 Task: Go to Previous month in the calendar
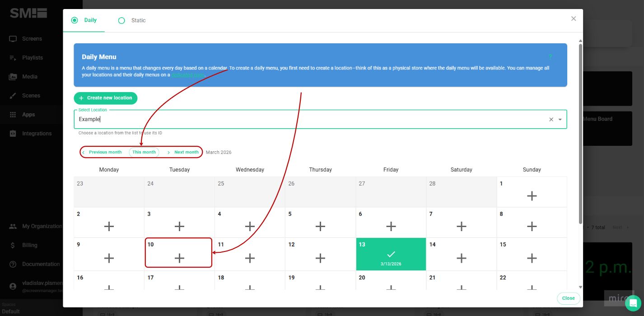(103, 152)
